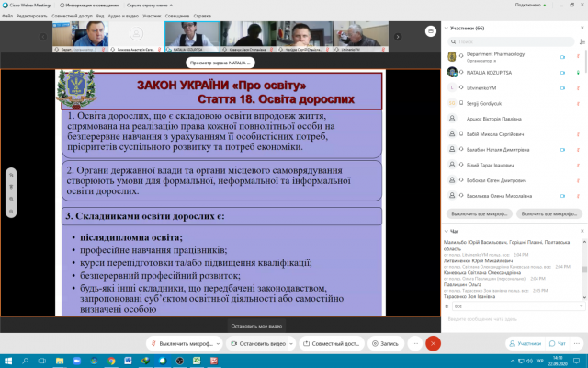Open more options ellipsis in meeting controls
This screenshot has width=588, height=368.
tap(414, 343)
